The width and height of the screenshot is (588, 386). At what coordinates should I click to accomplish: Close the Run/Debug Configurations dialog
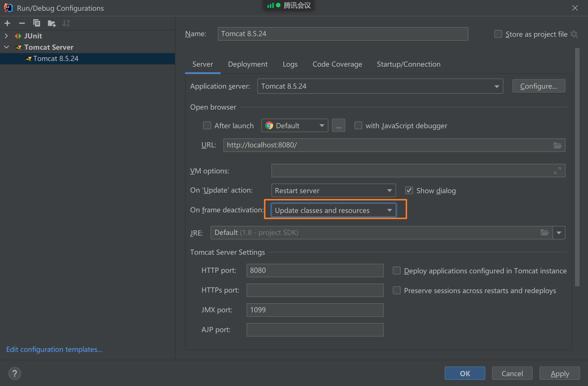tap(575, 8)
